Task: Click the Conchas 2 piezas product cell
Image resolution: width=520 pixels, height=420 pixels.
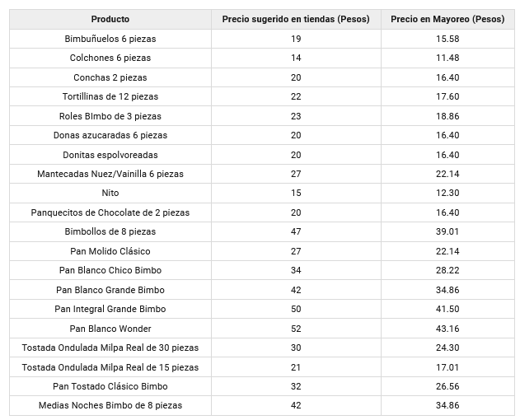Action: click(110, 77)
